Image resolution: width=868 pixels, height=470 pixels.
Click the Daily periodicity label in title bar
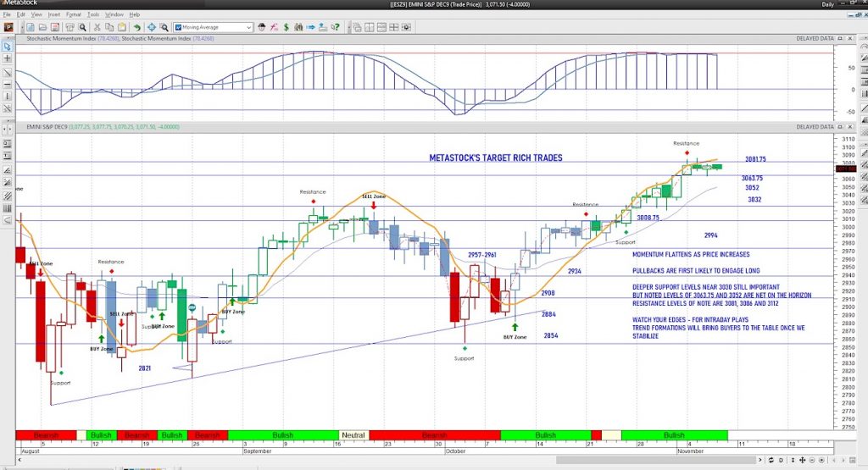(x=827, y=4)
